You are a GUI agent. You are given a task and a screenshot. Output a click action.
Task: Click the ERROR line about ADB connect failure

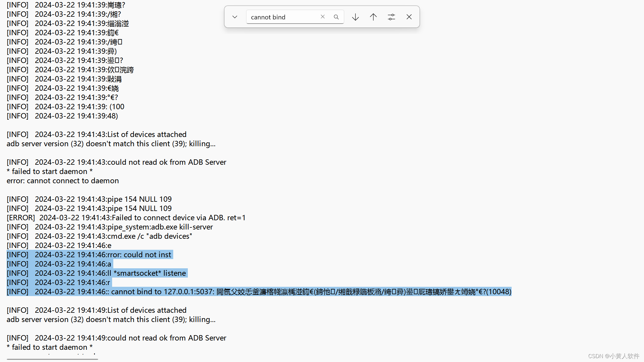tap(125, 218)
